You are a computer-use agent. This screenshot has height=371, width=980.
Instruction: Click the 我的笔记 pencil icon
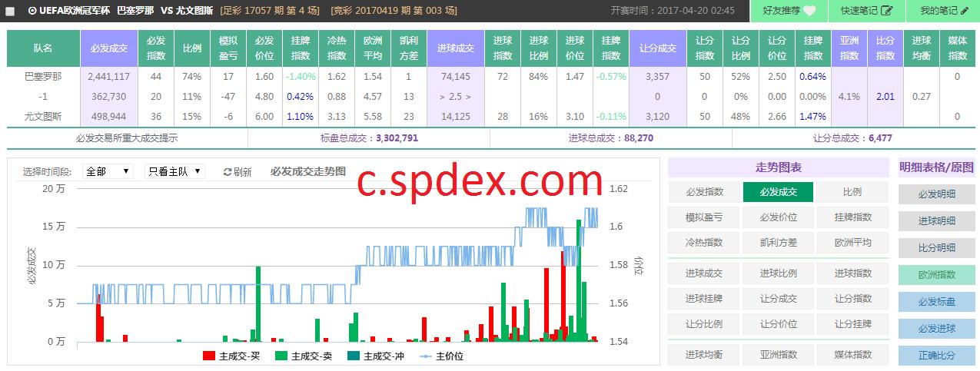click(965, 11)
